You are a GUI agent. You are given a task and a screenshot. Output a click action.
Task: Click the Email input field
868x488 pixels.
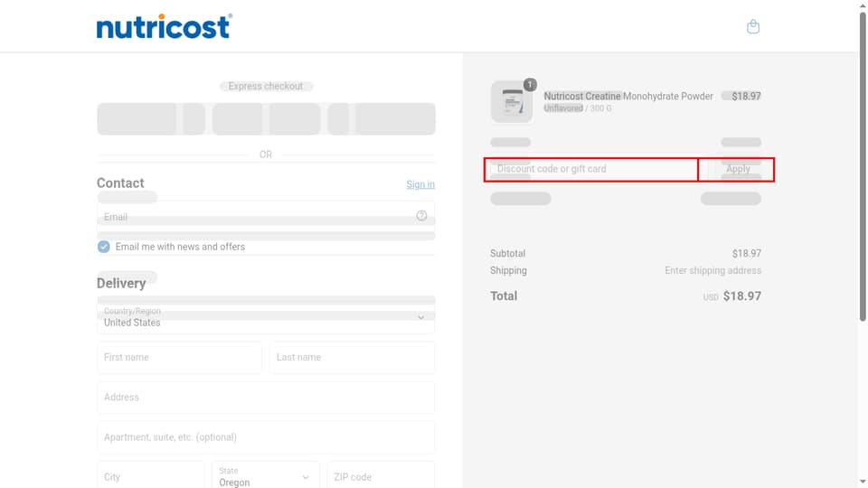pyautogui.click(x=266, y=217)
